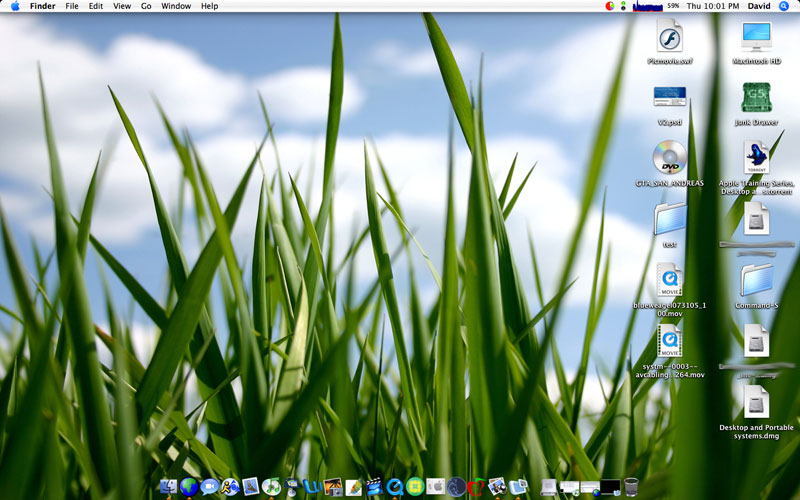Click the Finder icon in the Dock

(x=167, y=487)
